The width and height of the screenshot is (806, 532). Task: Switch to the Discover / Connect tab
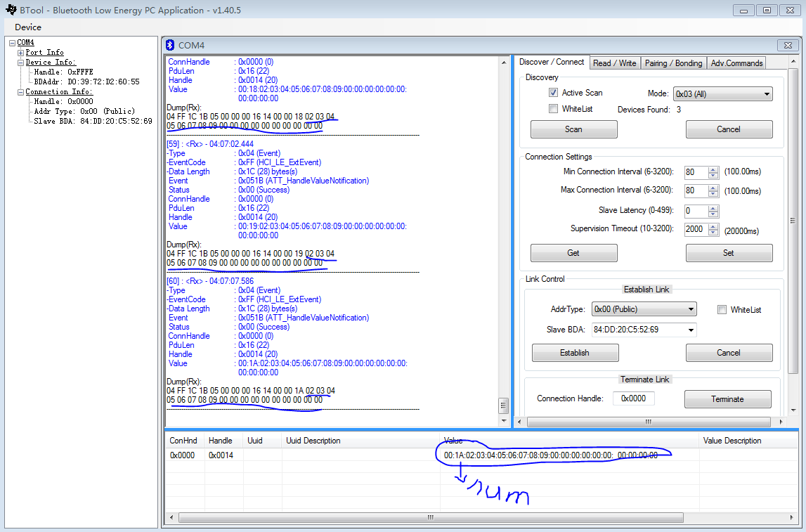tap(552, 62)
